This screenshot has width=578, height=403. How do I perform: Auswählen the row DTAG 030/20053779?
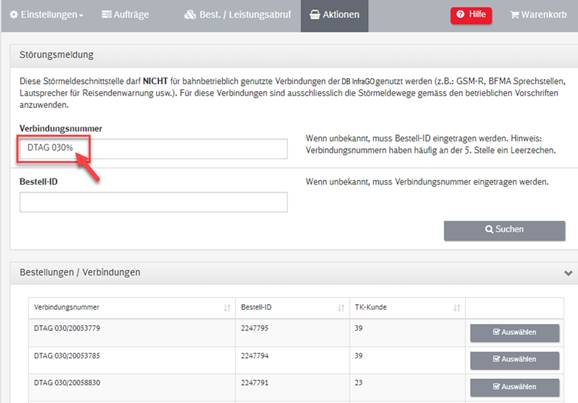click(515, 333)
